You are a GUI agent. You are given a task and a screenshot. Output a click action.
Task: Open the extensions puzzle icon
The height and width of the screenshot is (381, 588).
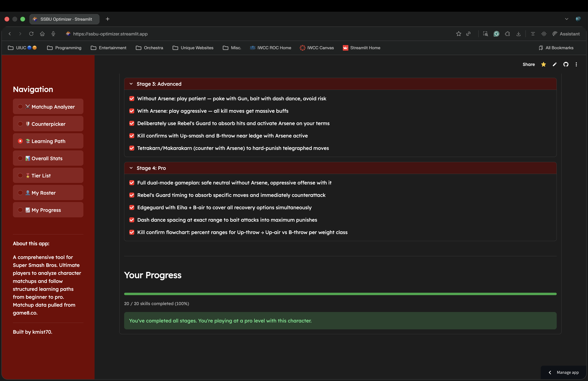pyautogui.click(x=508, y=34)
